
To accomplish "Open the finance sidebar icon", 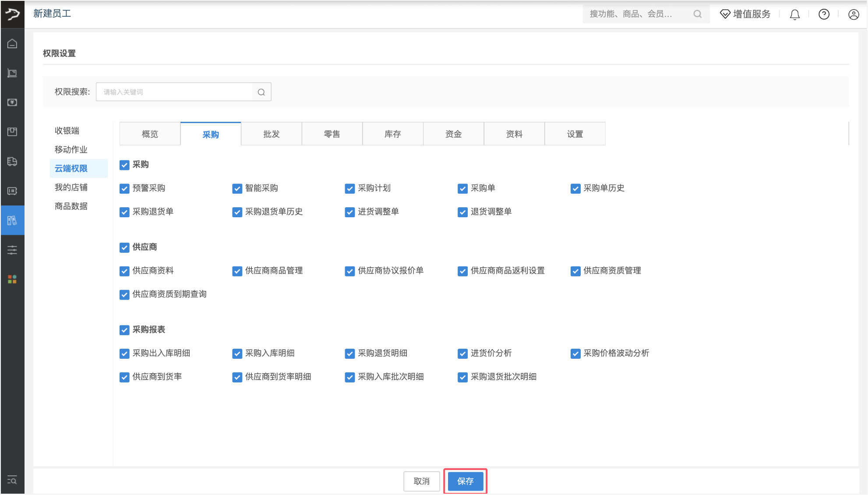I will pyautogui.click(x=12, y=103).
